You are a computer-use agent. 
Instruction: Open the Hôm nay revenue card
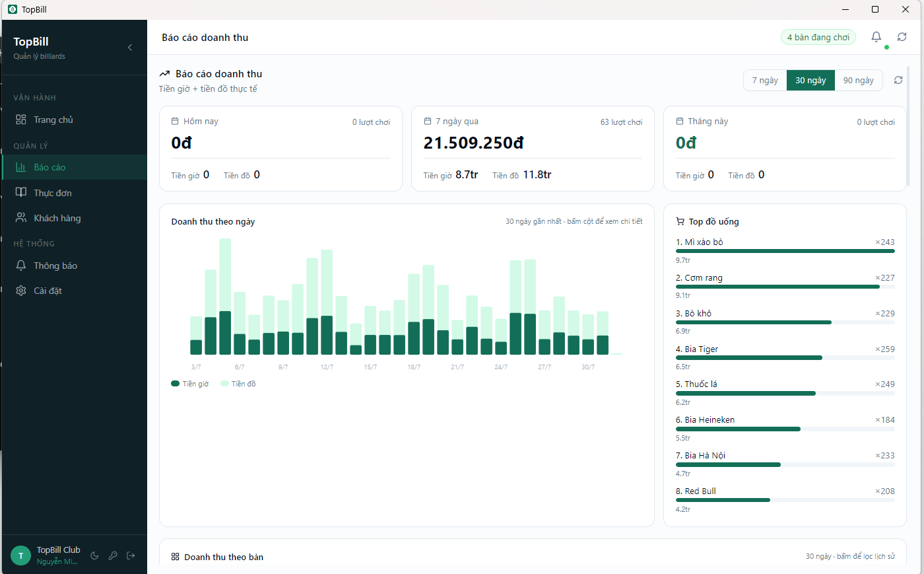280,149
